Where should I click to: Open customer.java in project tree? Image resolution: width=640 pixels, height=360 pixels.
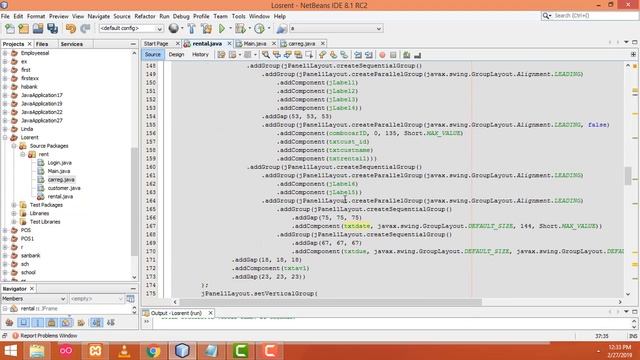tap(64, 188)
